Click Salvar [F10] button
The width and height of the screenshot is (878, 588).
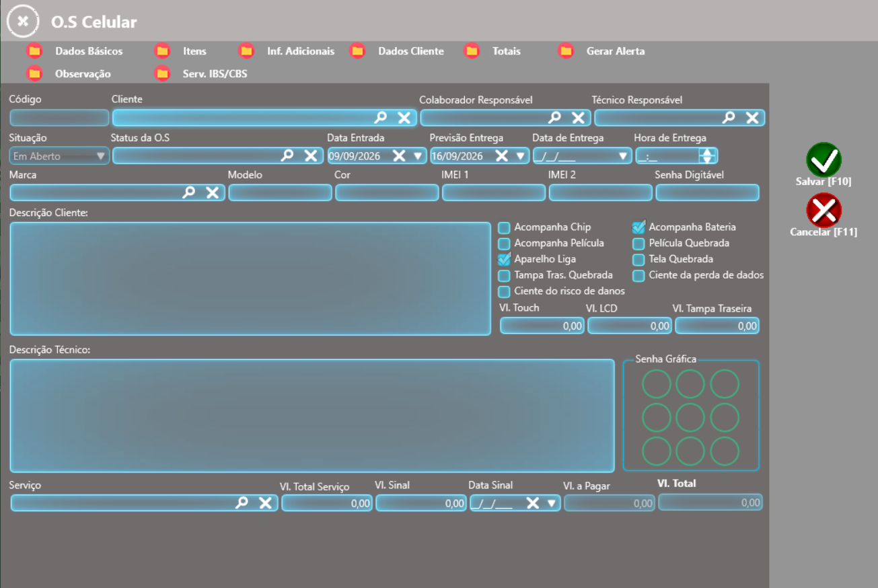pyautogui.click(x=824, y=165)
